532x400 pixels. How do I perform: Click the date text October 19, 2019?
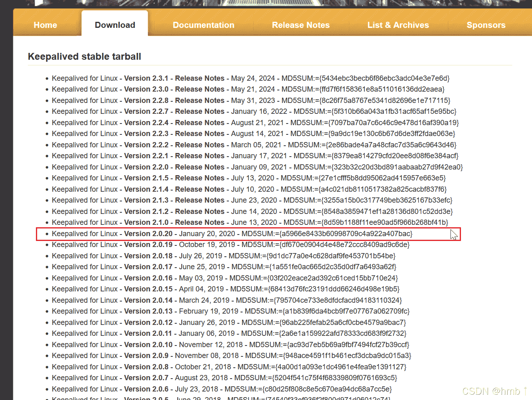coord(207,245)
